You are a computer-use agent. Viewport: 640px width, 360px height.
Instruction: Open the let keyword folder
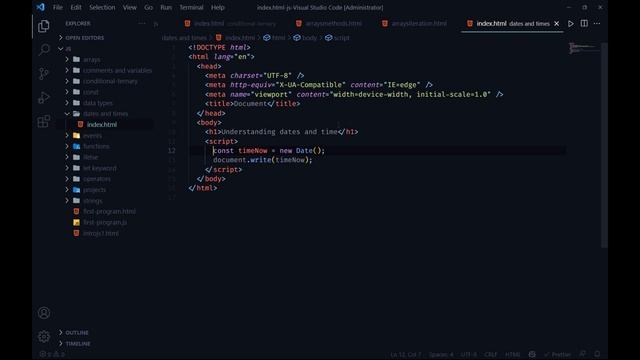(x=100, y=168)
